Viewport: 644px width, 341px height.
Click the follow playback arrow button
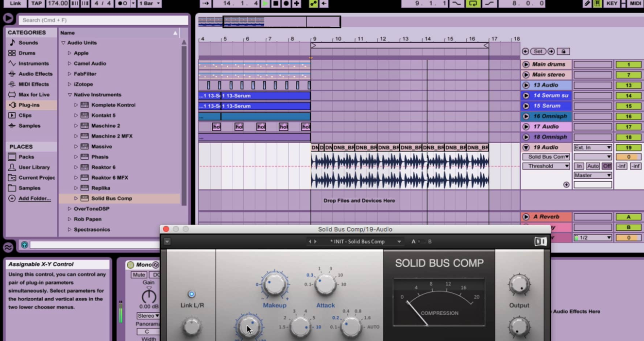pos(205,3)
